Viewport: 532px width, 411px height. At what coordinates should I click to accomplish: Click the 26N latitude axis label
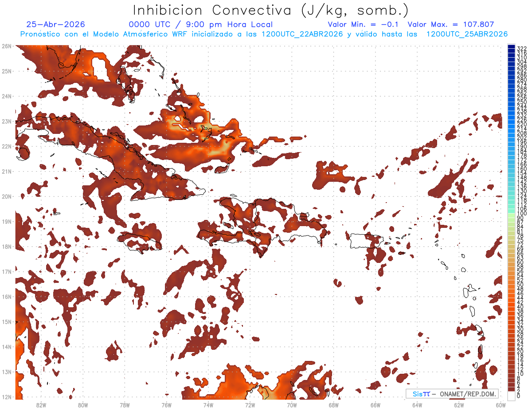[6, 46]
